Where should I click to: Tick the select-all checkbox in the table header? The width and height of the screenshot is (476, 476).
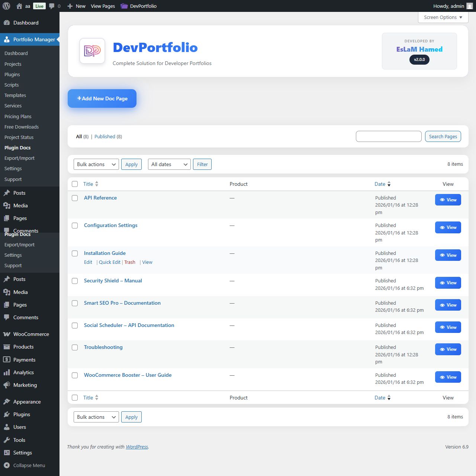point(75,184)
